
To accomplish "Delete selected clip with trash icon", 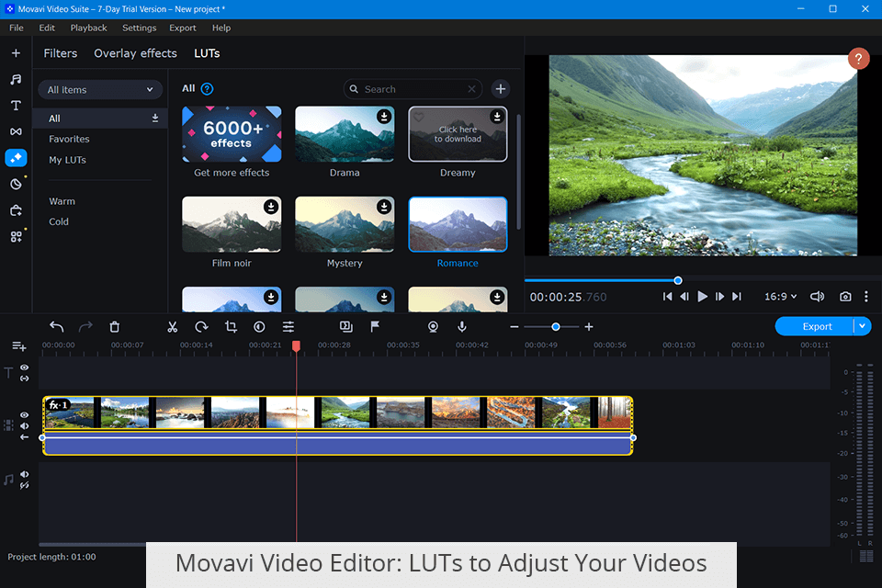I will (114, 326).
